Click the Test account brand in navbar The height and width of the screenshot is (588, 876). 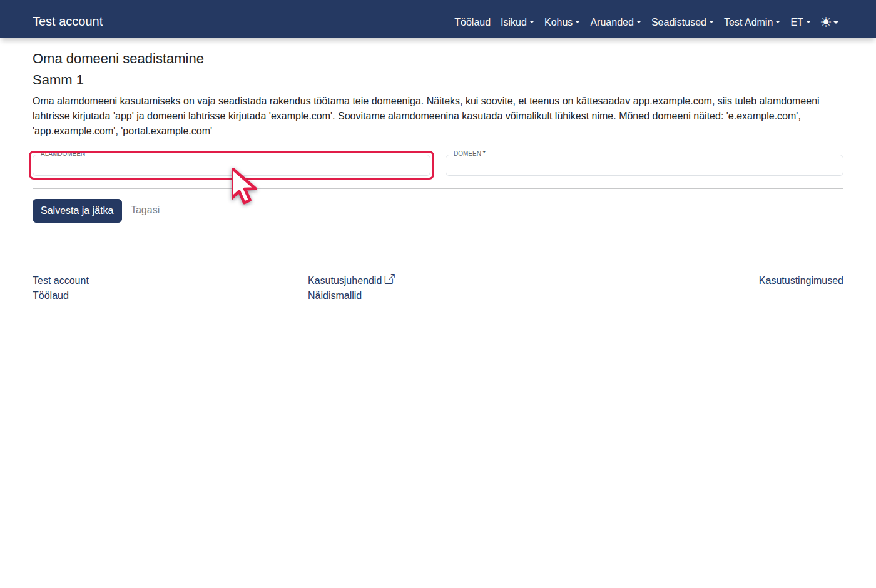[68, 21]
